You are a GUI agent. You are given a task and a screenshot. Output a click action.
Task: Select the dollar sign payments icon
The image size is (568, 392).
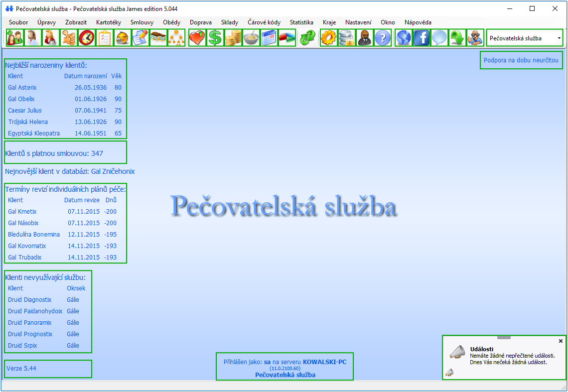pos(215,37)
